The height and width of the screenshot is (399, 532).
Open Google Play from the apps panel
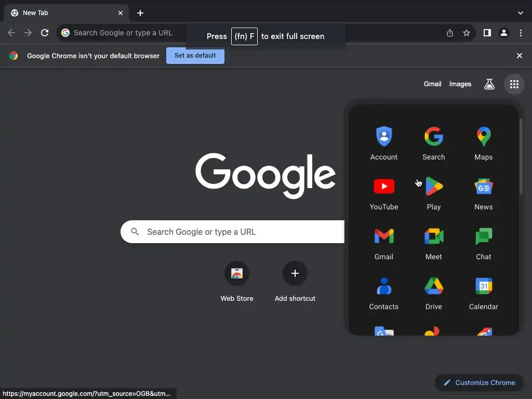(x=434, y=193)
